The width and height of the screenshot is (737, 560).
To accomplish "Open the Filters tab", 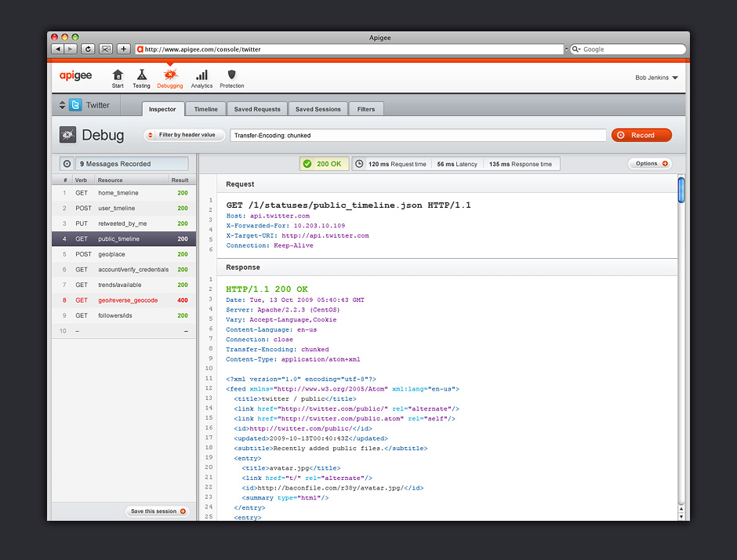I will click(x=366, y=109).
